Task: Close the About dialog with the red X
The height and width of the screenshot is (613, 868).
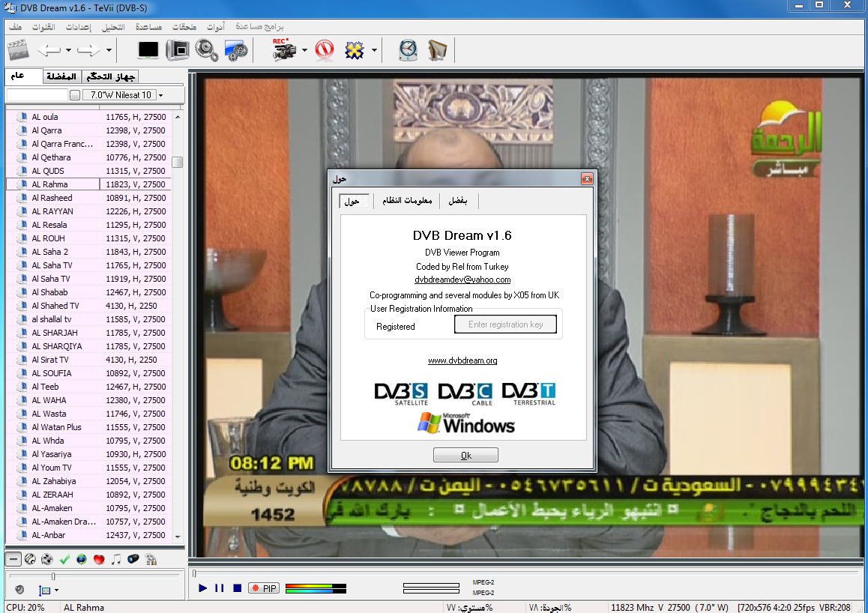Action: tap(587, 178)
